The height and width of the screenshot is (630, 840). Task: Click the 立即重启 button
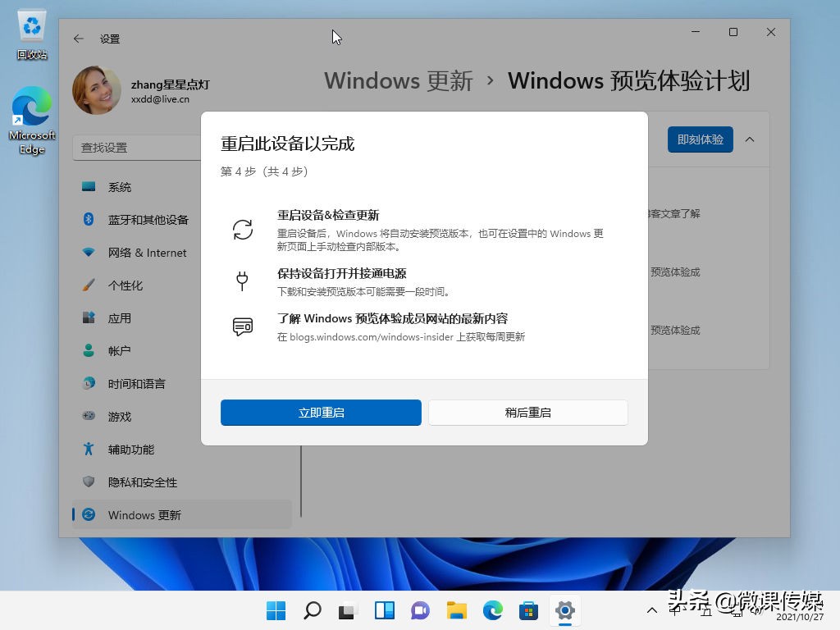coord(320,413)
